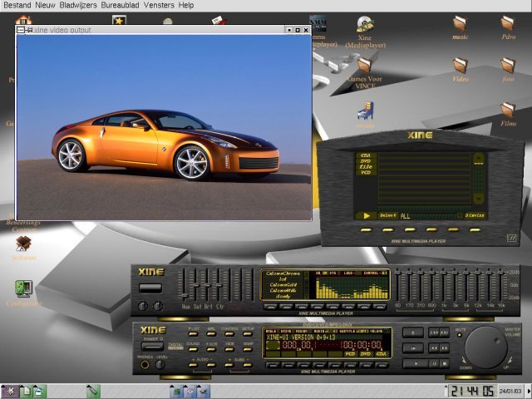Open the Vensters menu

pyautogui.click(x=159, y=5)
